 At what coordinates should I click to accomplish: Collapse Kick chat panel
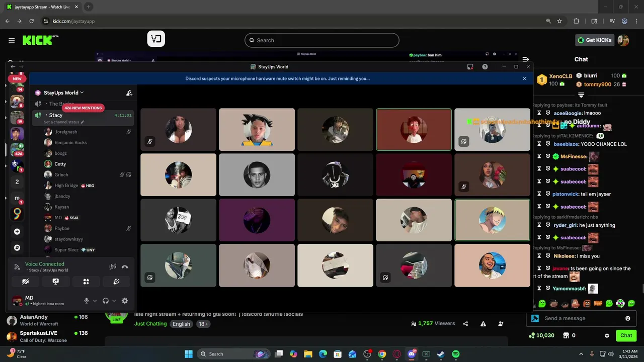click(526, 59)
